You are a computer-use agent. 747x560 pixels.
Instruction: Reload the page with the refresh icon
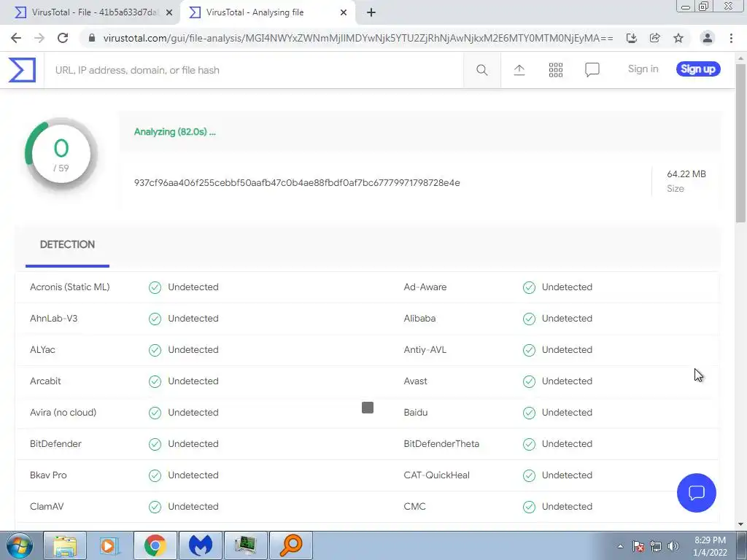click(63, 38)
